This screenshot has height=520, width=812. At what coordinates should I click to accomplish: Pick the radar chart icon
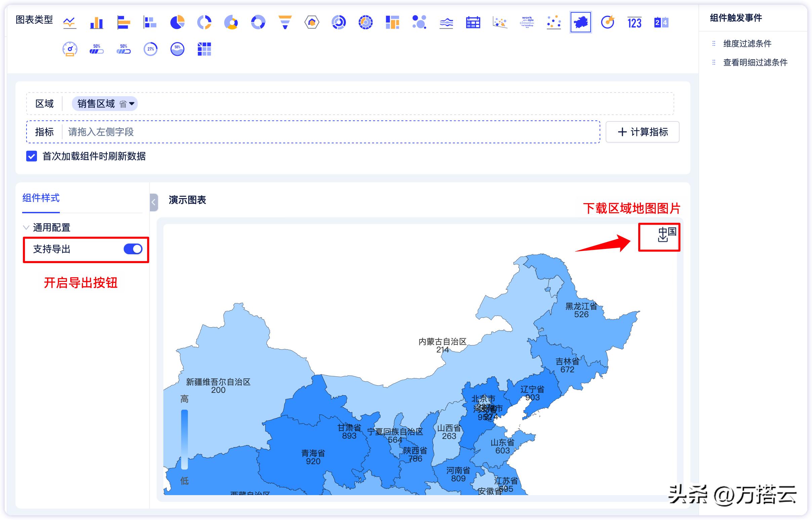point(312,22)
